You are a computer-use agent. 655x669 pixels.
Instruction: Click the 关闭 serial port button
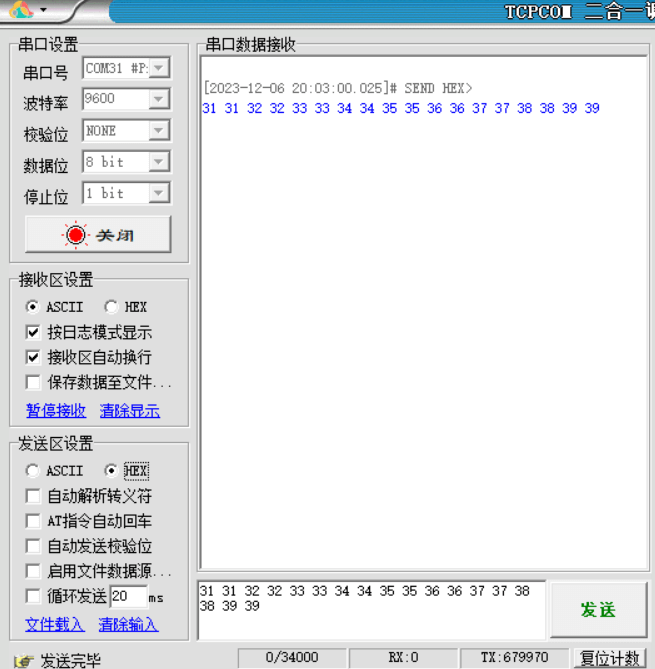tap(98, 234)
